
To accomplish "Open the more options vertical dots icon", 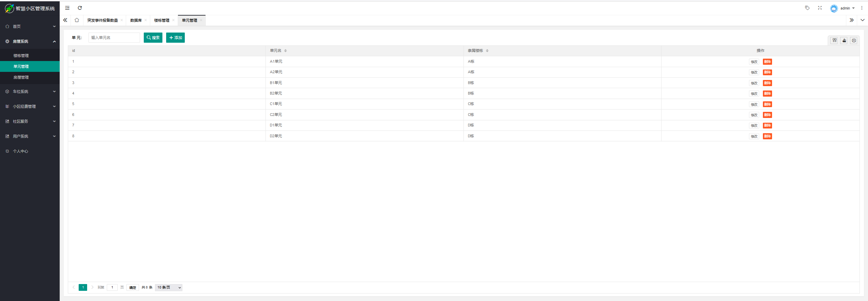I will [x=862, y=8].
